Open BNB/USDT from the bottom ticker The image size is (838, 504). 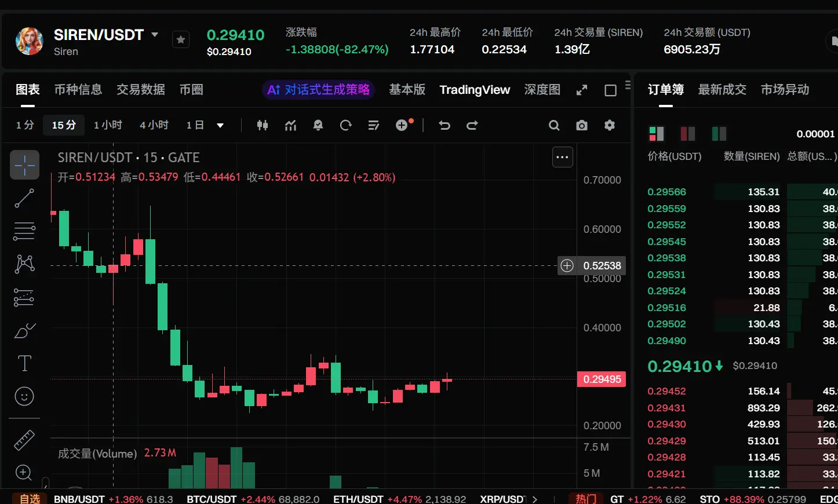[x=114, y=499]
